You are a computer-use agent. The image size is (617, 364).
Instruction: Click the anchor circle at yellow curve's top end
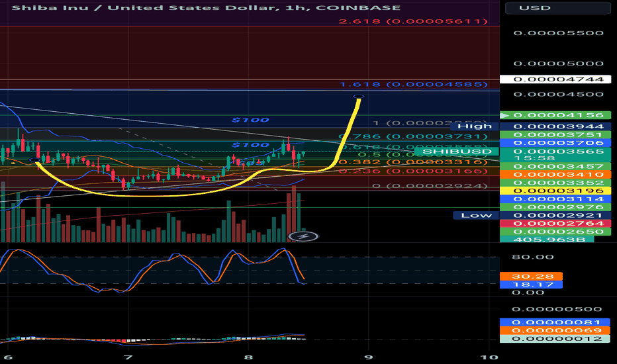tap(358, 97)
